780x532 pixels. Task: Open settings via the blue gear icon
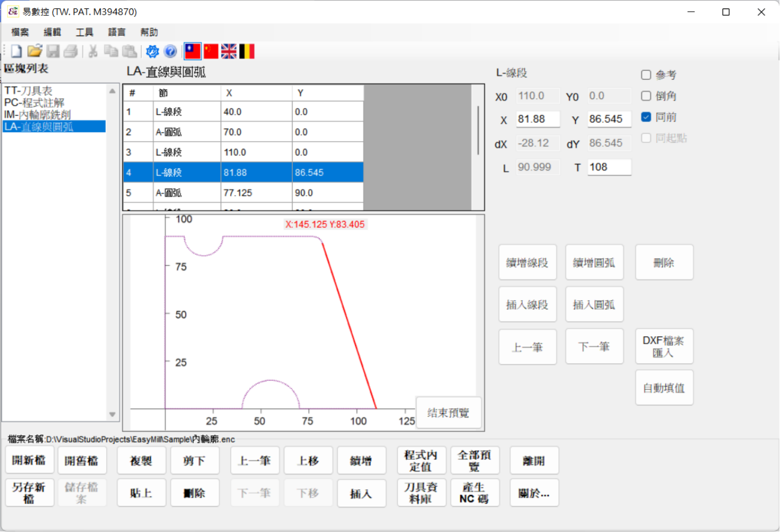[x=153, y=52]
